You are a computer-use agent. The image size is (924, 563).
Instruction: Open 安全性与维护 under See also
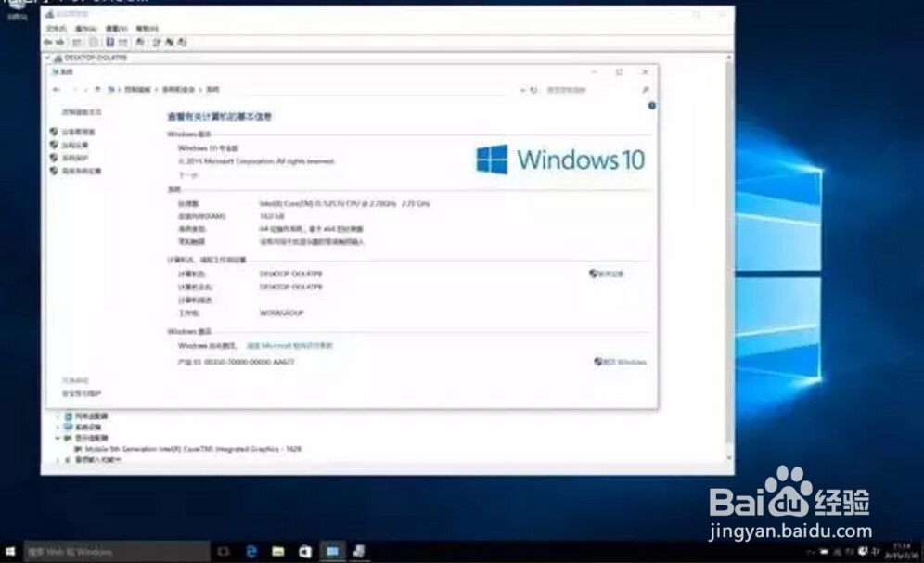82,393
